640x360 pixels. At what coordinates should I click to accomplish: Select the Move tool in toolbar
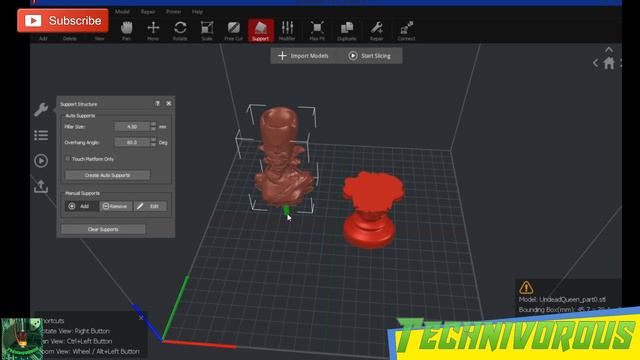click(x=153, y=31)
